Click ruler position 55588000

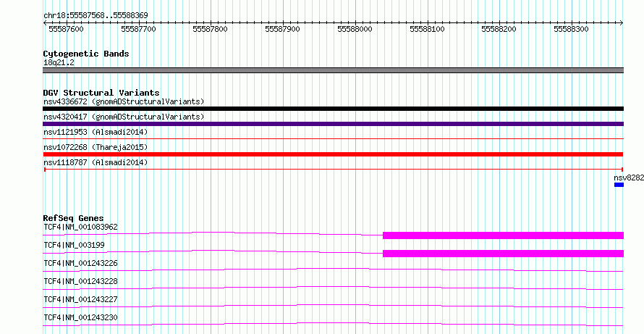(x=355, y=29)
